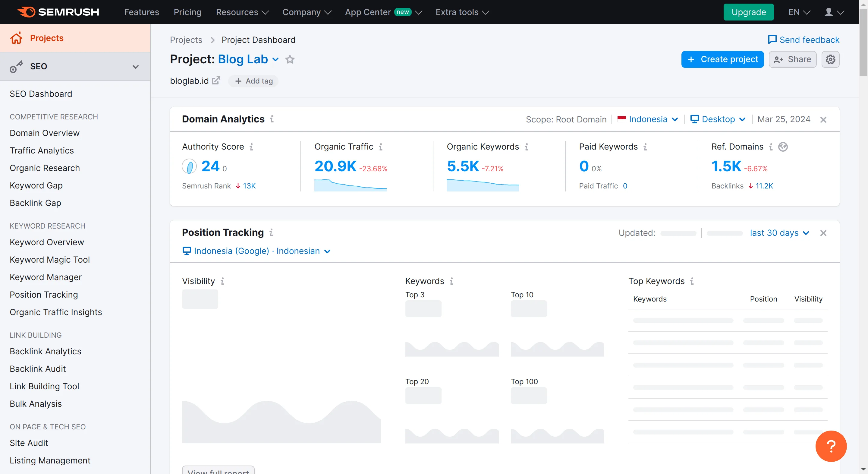Open SEO Dashboard in sidebar
This screenshot has height=474, width=868.
(41, 94)
